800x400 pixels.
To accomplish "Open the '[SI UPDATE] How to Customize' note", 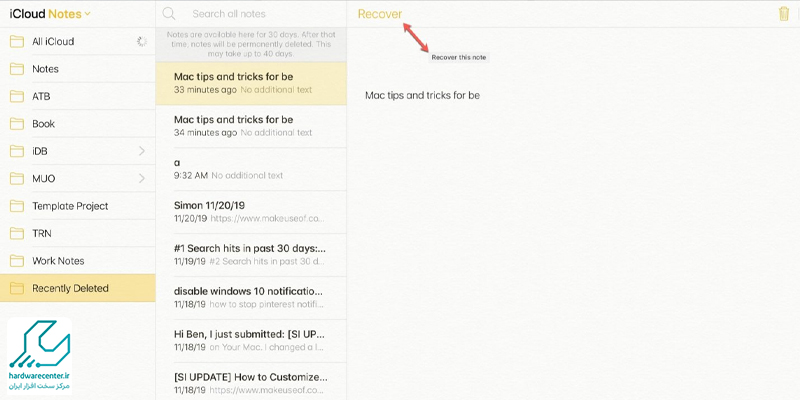I will [x=251, y=382].
